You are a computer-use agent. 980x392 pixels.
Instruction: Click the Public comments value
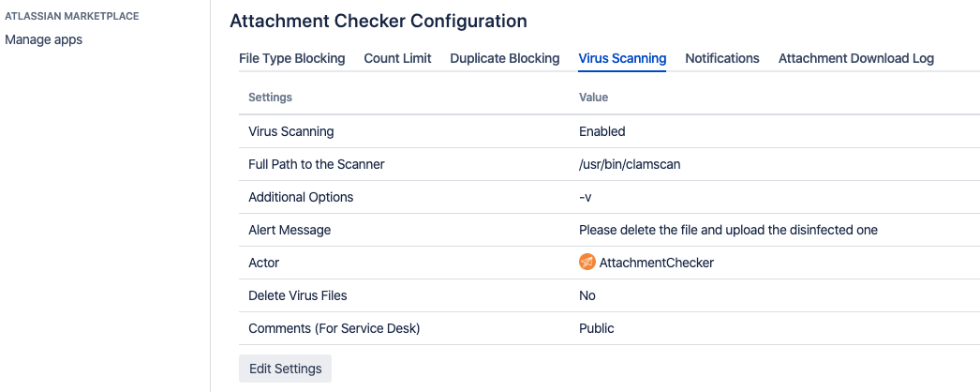tap(596, 328)
